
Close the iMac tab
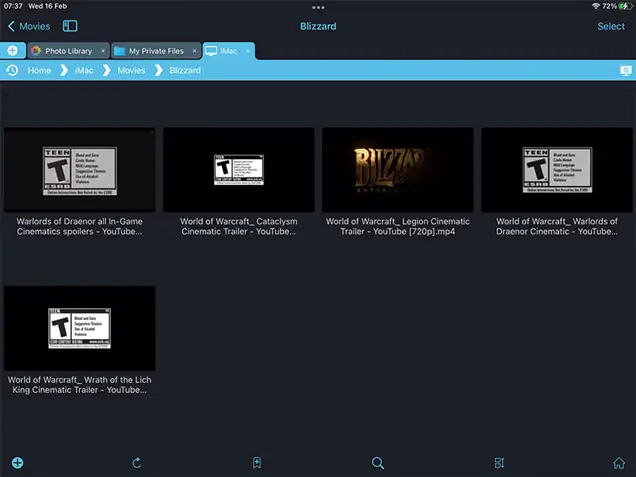248,51
